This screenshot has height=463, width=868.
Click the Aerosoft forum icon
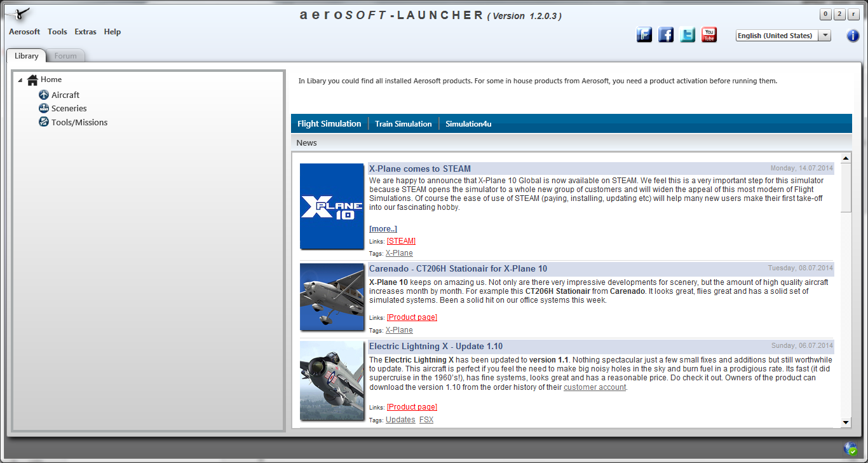644,35
